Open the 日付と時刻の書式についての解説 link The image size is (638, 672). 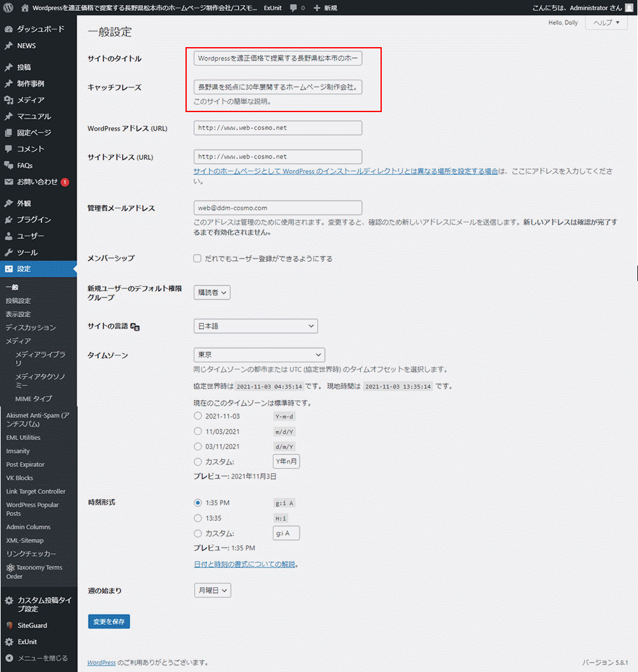[x=245, y=564]
